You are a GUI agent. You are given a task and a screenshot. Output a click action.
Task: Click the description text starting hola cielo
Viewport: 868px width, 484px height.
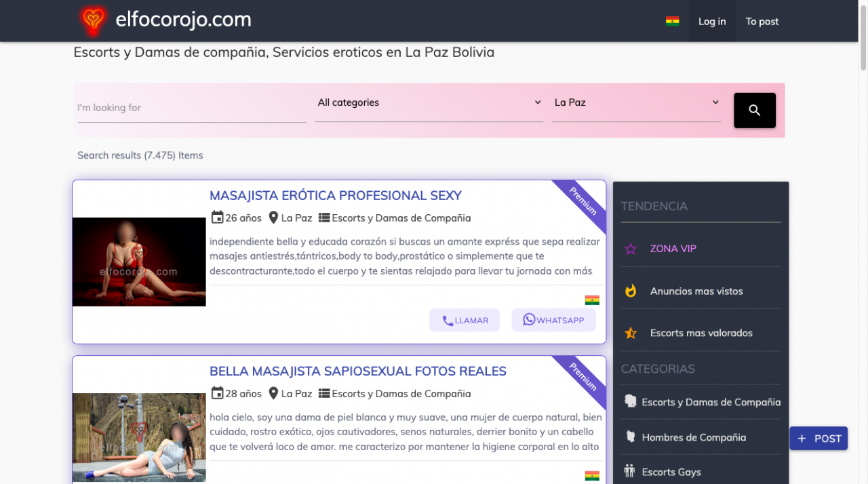(406, 432)
